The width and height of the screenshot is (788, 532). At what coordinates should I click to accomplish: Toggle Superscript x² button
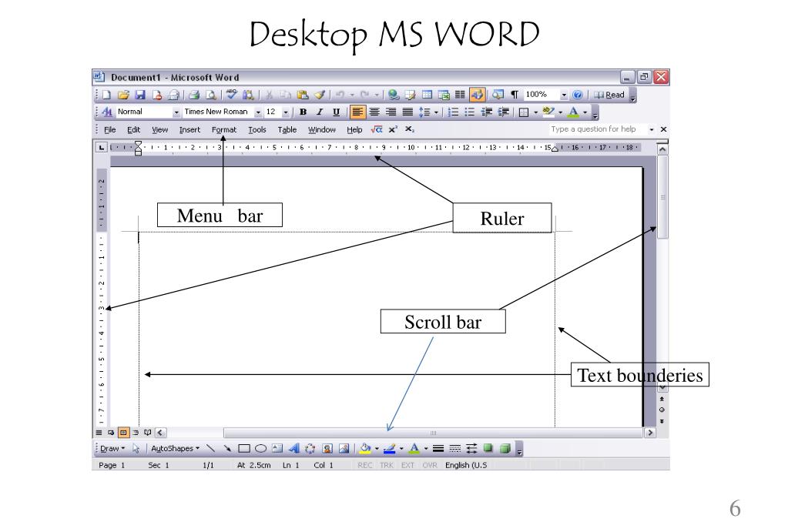[x=393, y=129]
